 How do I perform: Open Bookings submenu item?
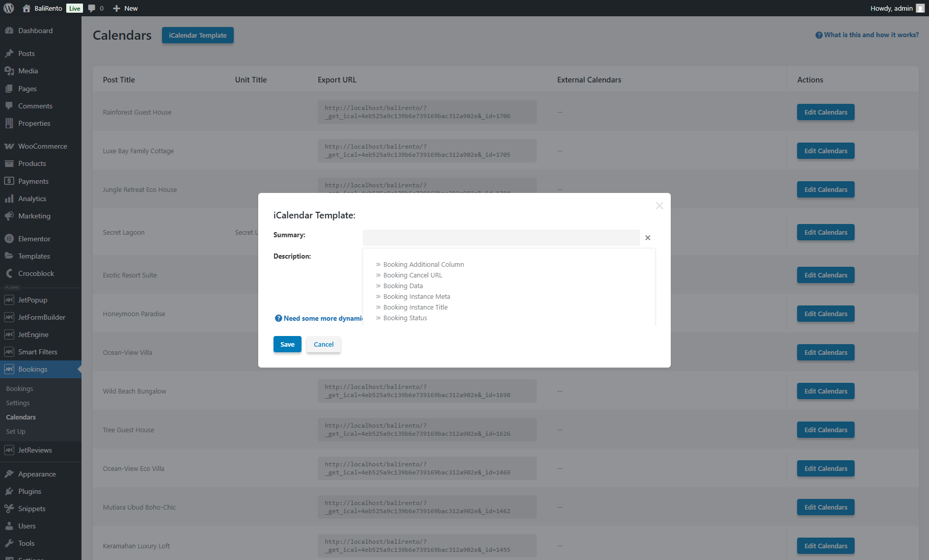pyautogui.click(x=19, y=388)
